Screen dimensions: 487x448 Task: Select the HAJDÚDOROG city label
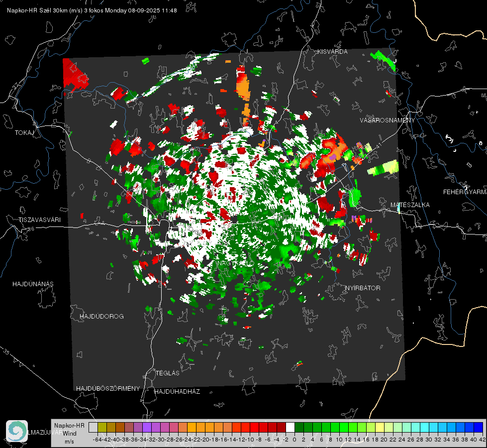pyautogui.click(x=101, y=317)
